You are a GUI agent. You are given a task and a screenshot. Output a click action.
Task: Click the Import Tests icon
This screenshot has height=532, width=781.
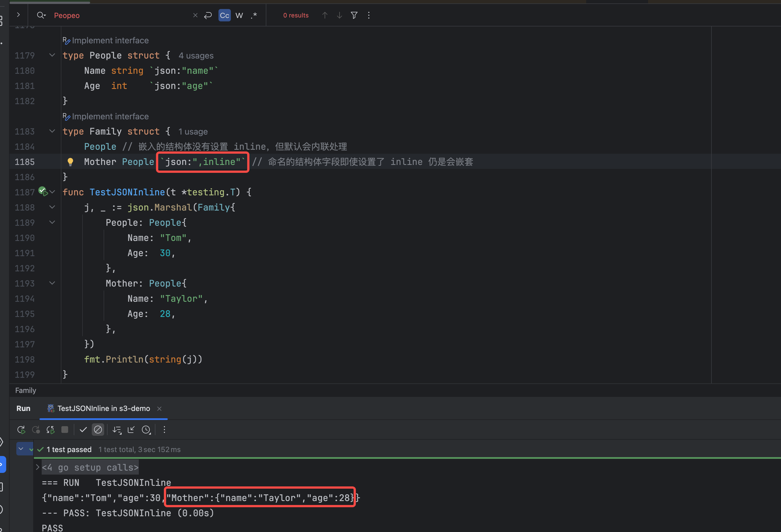pyautogui.click(x=131, y=430)
